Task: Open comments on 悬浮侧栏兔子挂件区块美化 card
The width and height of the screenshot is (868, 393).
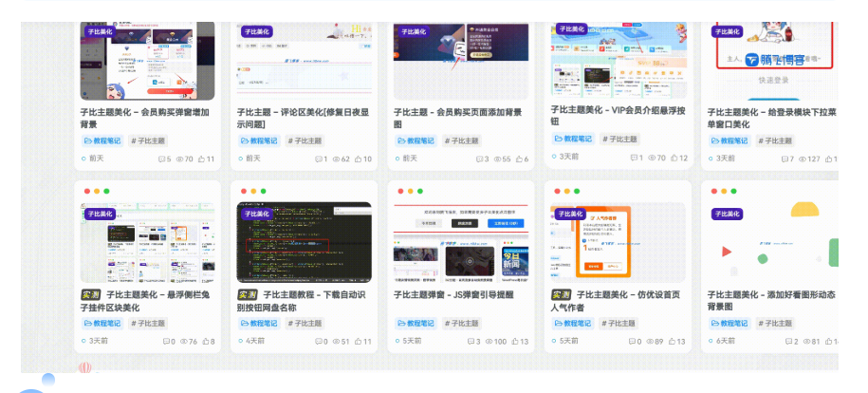Action: tap(166, 342)
